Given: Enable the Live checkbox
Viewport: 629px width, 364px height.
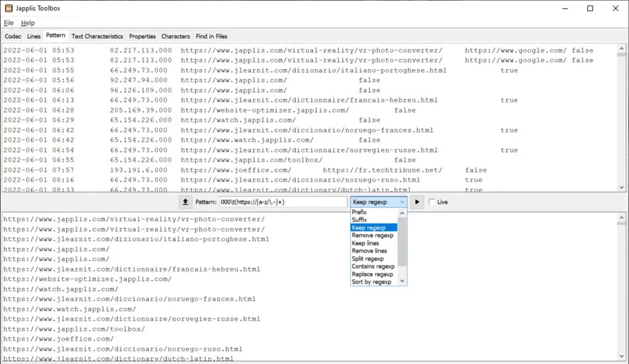Looking at the screenshot, I should [432, 202].
